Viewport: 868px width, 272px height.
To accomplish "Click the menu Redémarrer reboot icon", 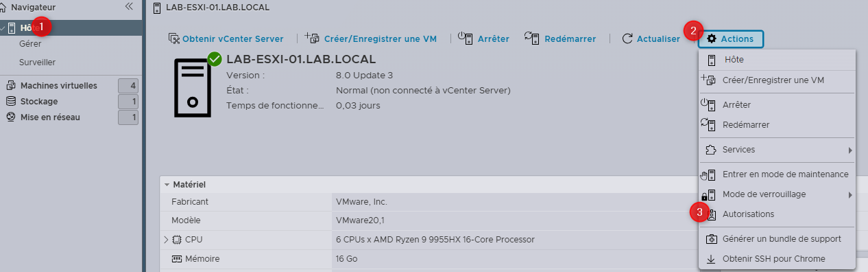I will [x=708, y=124].
